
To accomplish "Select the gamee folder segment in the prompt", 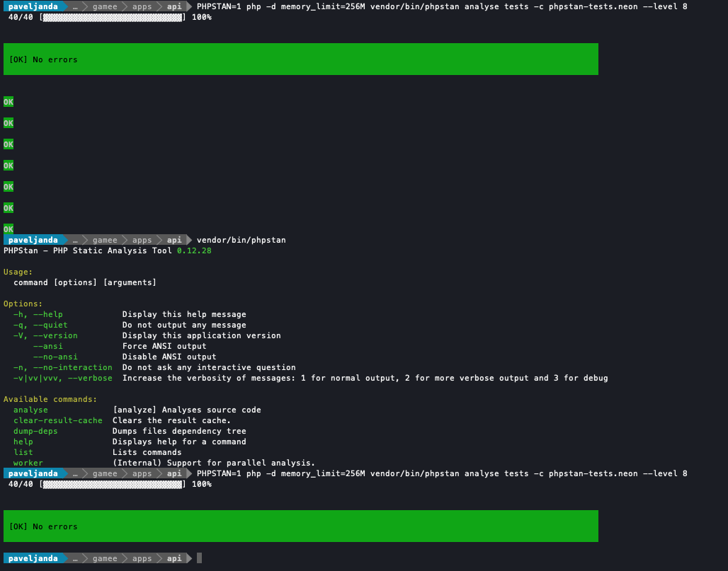I will [x=104, y=6].
